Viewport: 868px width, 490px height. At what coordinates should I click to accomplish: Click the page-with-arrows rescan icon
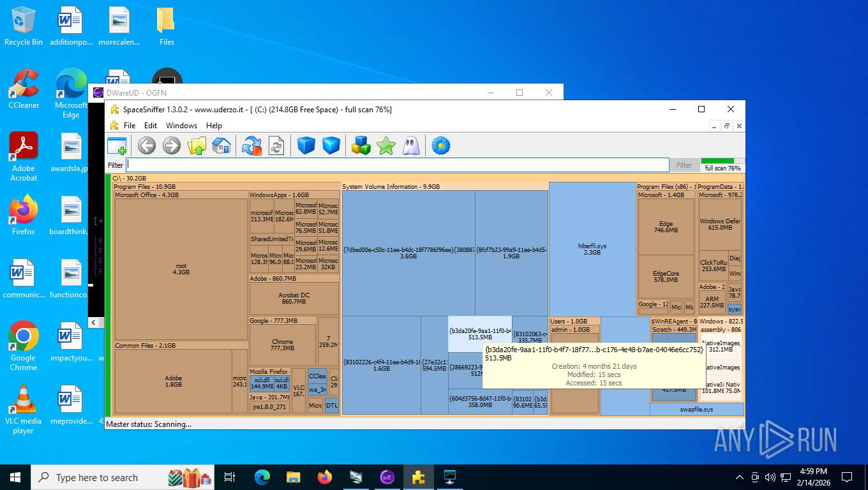[276, 145]
